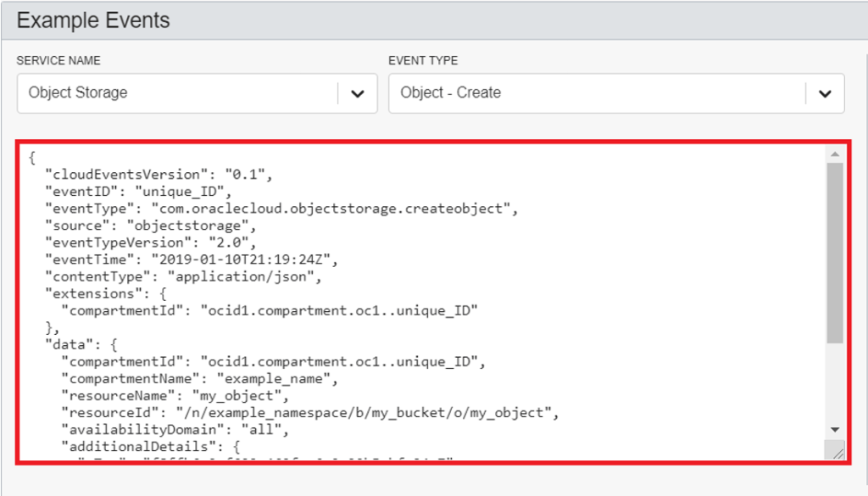This screenshot has width=868, height=496.
Task: Expand the Event Type dropdown showing Object - Create
Action: tap(598, 93)
